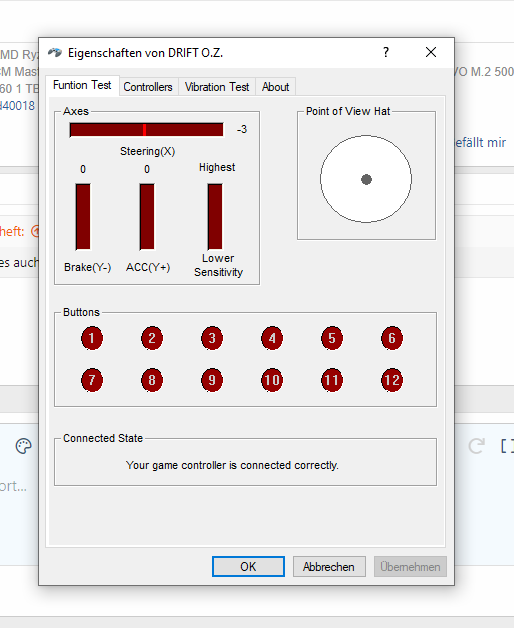
Task: Click the 'Highest' sensitivity label
Action: click(x=217, y=167)
